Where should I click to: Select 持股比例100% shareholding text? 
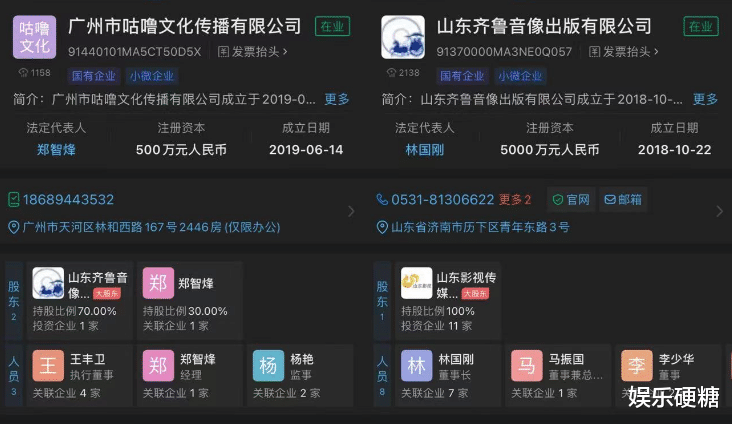[437, 311]
